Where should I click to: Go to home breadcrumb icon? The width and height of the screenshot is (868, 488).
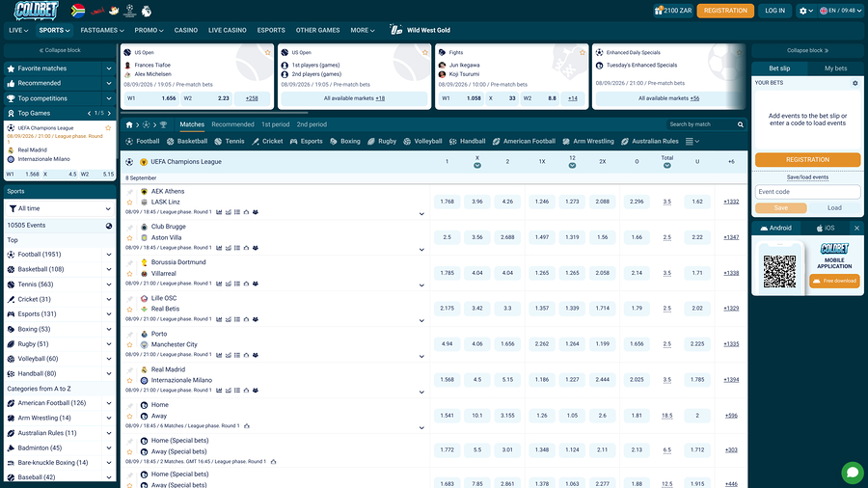129,124
